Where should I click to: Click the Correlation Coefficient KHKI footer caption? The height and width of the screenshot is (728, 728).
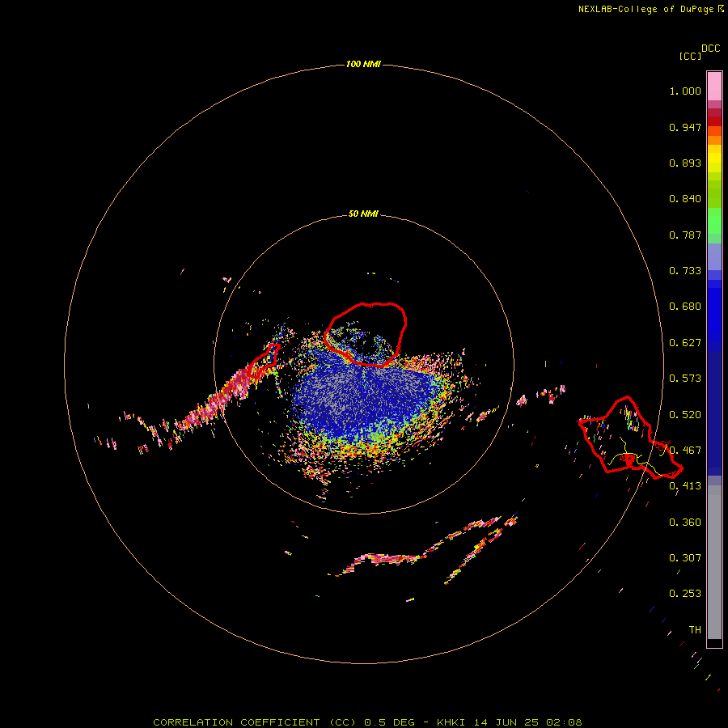(367, 722)
